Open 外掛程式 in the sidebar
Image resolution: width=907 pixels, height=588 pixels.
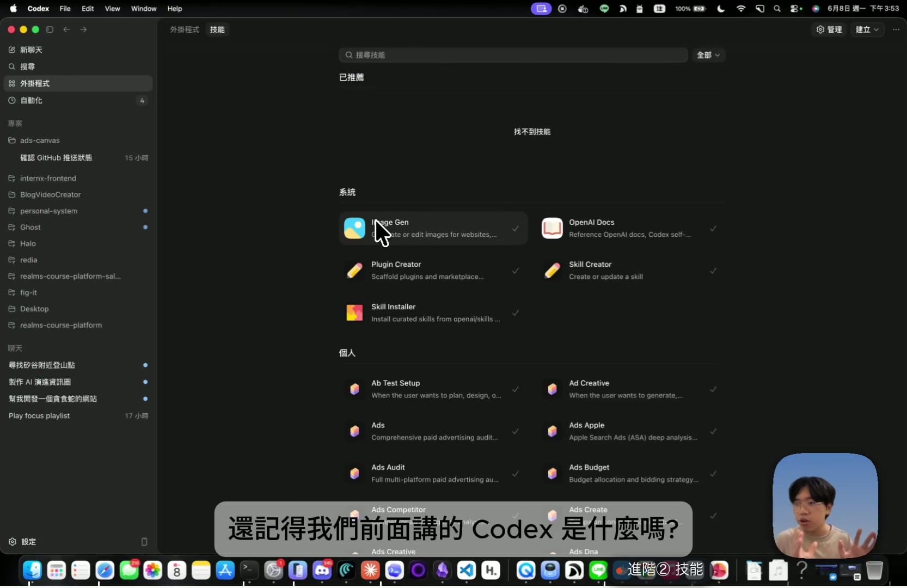(x=78, y=83)
